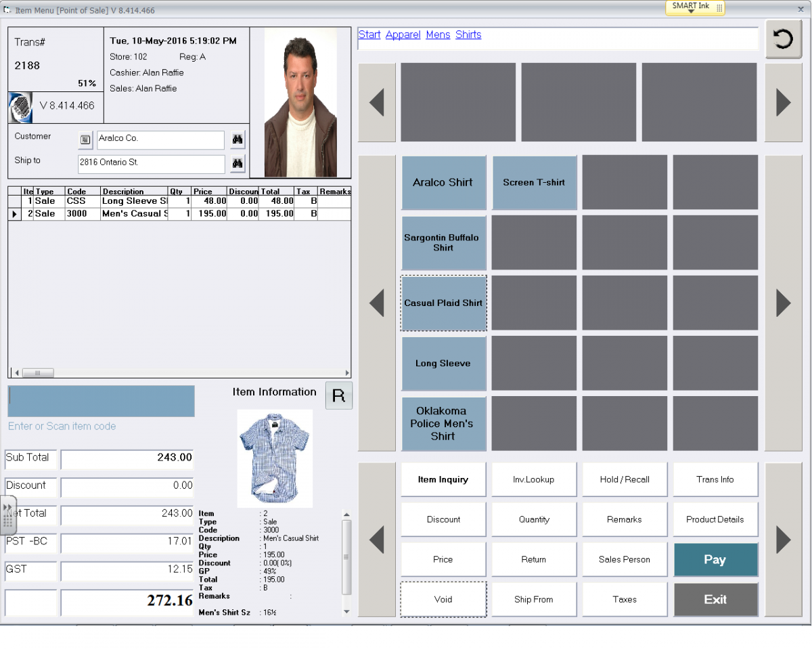The image size is (812, 650).
Task: Open the Taxes function
Action: tap(625, 599)
